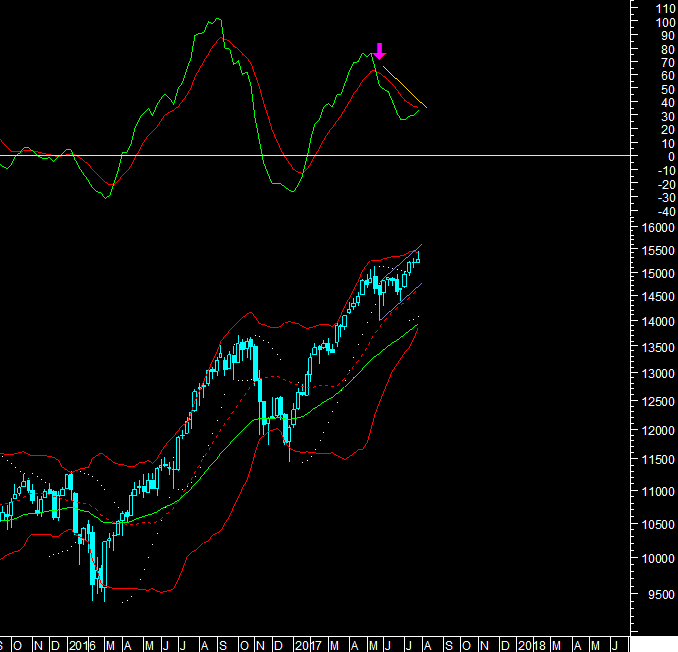Select the 13500 price axis label

click(x=659, y=347)
